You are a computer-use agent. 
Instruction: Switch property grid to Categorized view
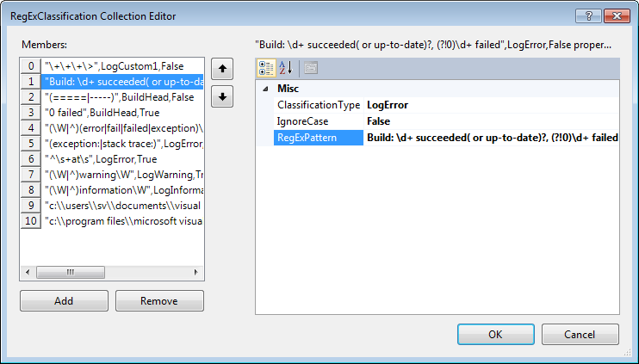click(x=266, y=68)
